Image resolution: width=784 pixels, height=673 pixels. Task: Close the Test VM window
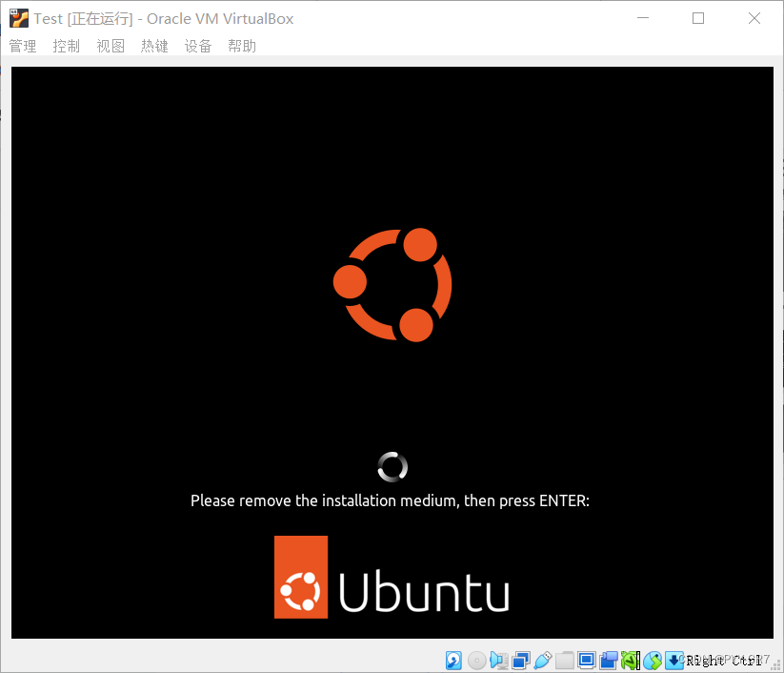click(x=754, y=18)
